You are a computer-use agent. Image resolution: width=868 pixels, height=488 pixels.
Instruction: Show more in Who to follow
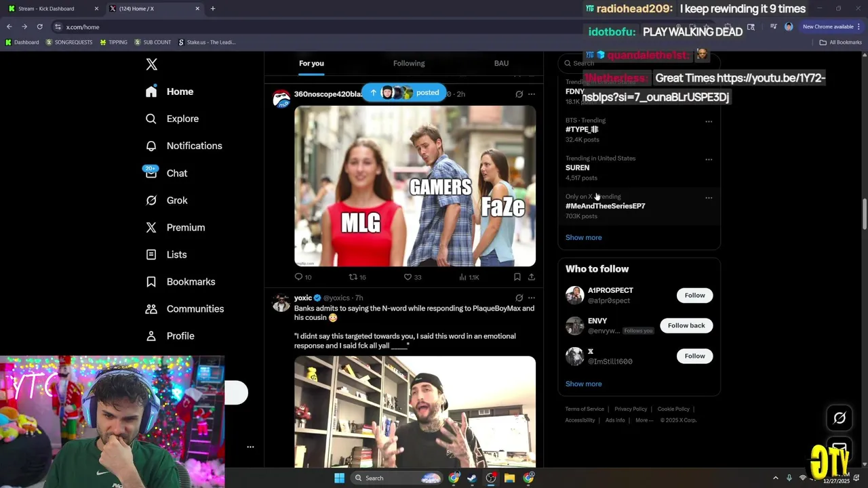pyautogui.click(x=583, y=384)
